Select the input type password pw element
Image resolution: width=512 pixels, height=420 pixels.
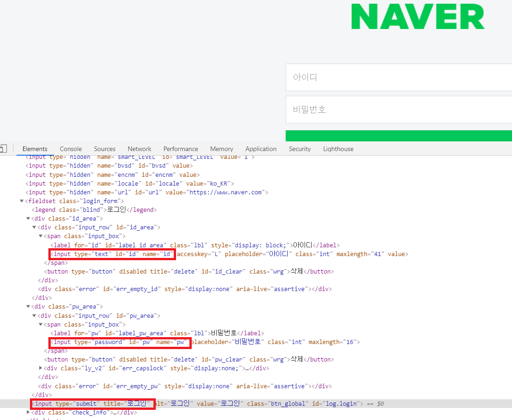[x=205, y=342]
